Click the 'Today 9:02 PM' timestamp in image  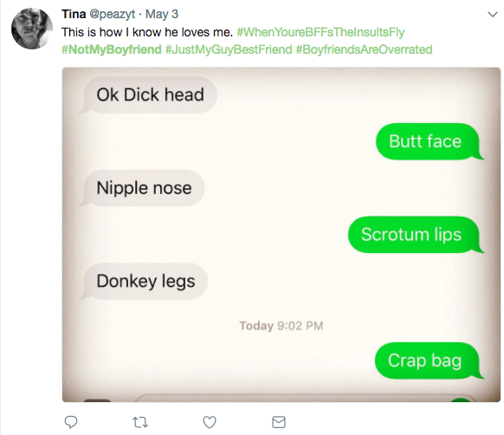[x=281, y=326]
